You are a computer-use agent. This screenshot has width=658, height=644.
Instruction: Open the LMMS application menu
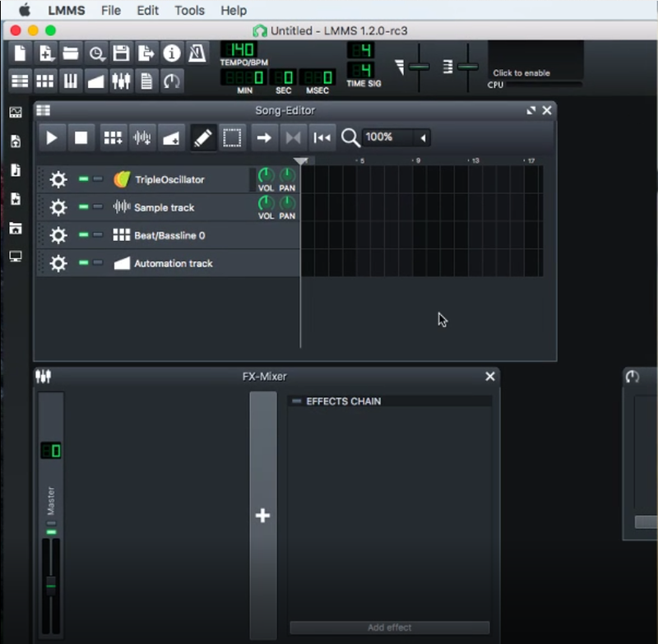tap(67, 10)
